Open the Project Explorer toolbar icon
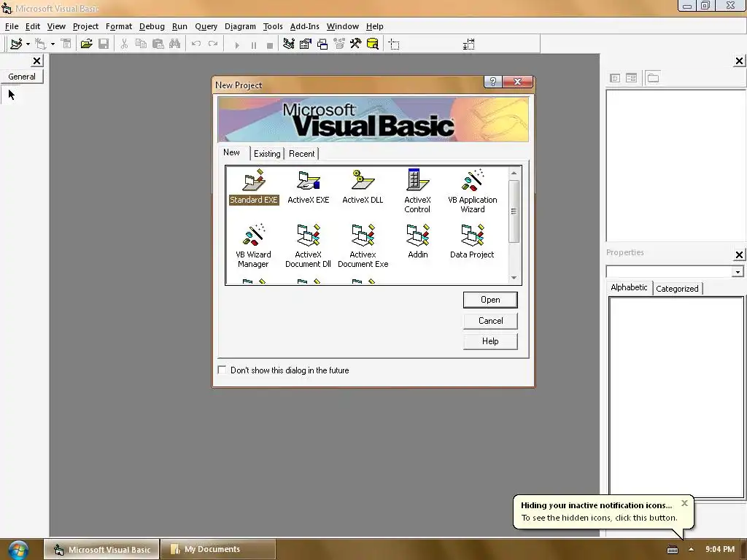 coord(289,44)
